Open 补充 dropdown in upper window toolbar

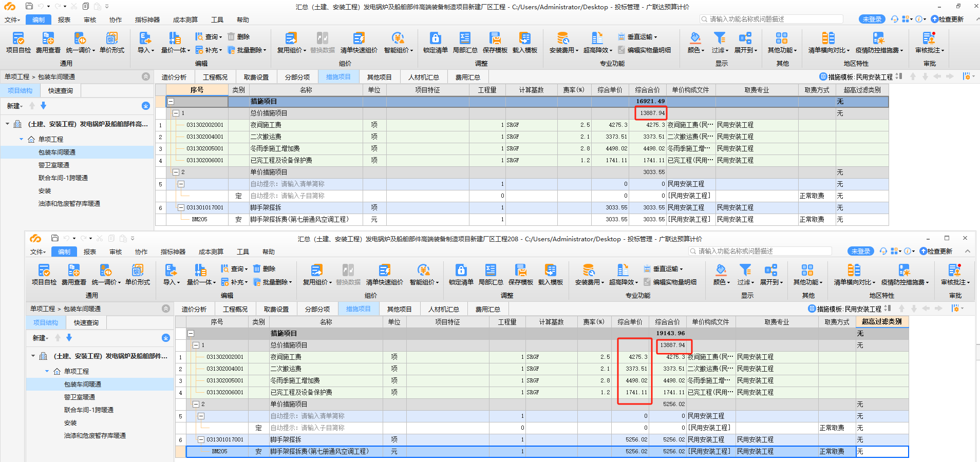coord(209,50)
